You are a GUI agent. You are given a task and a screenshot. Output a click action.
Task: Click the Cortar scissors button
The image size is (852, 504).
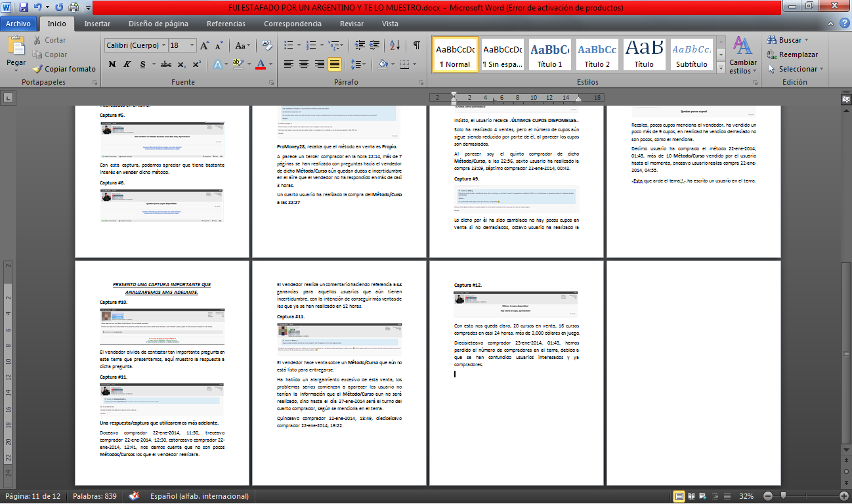[x=49, y=40]
